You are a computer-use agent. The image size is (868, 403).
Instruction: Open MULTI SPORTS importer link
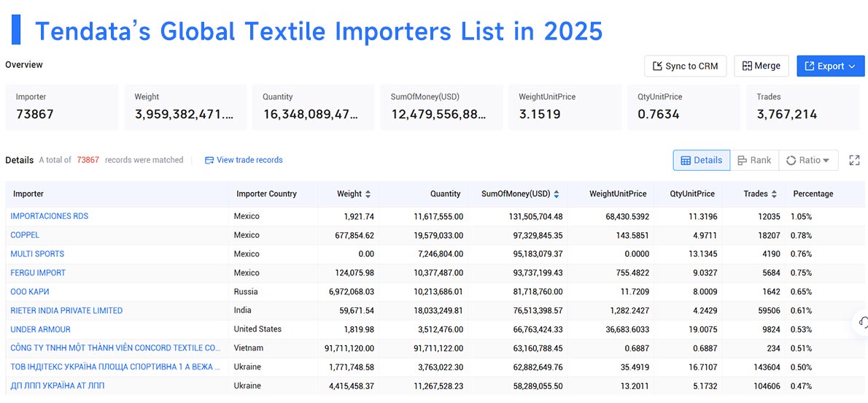click(x=37, y=254)
